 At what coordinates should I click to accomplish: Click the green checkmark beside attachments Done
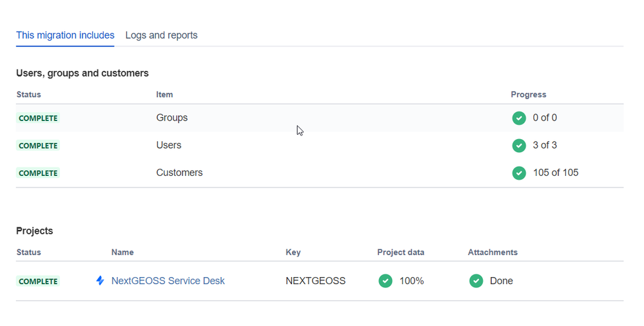click(x=476, y=281)
